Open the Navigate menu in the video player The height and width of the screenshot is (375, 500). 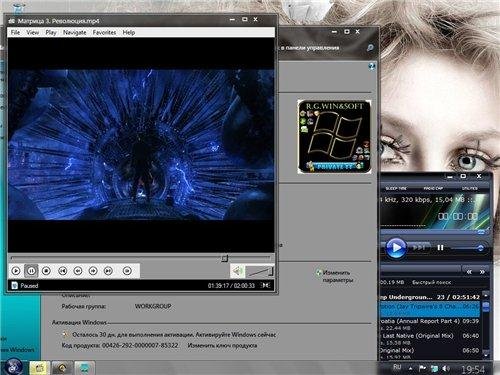click(75, 32)
